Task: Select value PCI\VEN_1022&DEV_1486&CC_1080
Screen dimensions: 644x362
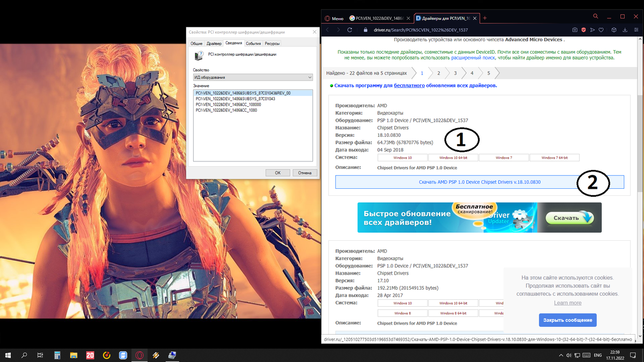Action: click(x=226, y=110)
